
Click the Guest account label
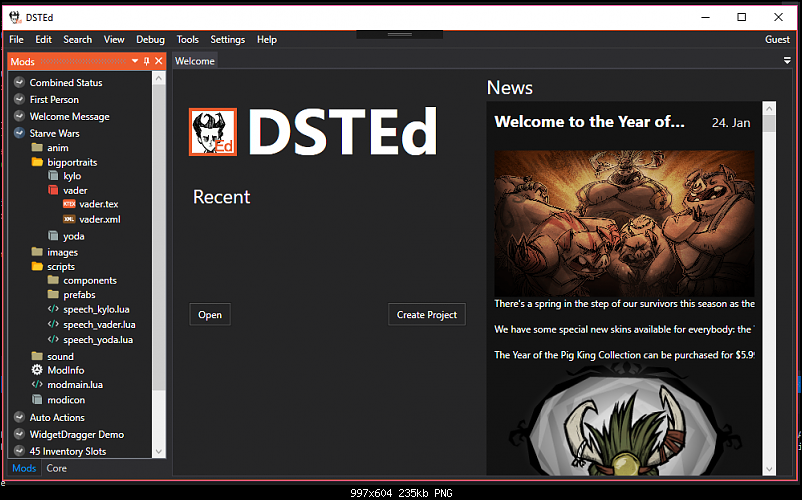(x=777, y=39)
